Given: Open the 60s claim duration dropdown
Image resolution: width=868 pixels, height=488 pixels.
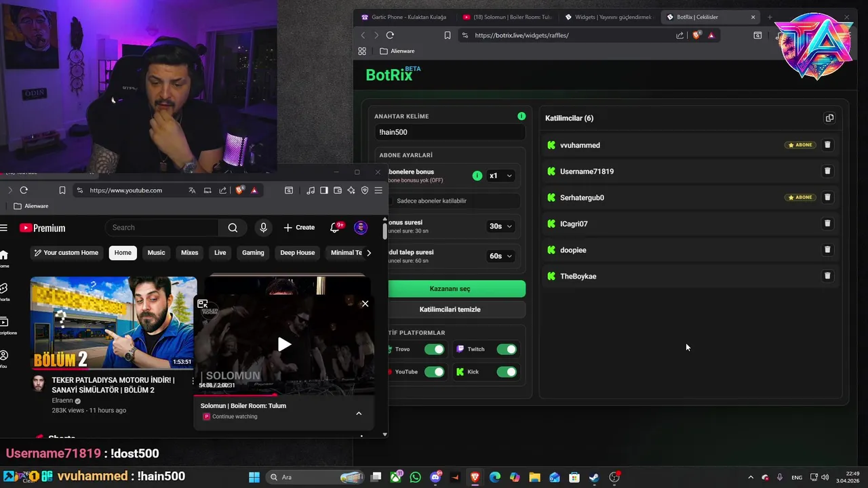Looking at the screenshot, I should tap(500, 256).
